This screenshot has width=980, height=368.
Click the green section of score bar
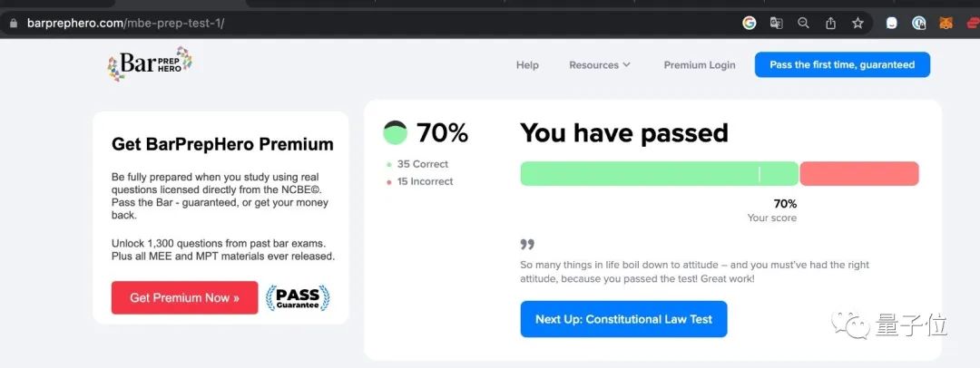(x=660, y=174)
